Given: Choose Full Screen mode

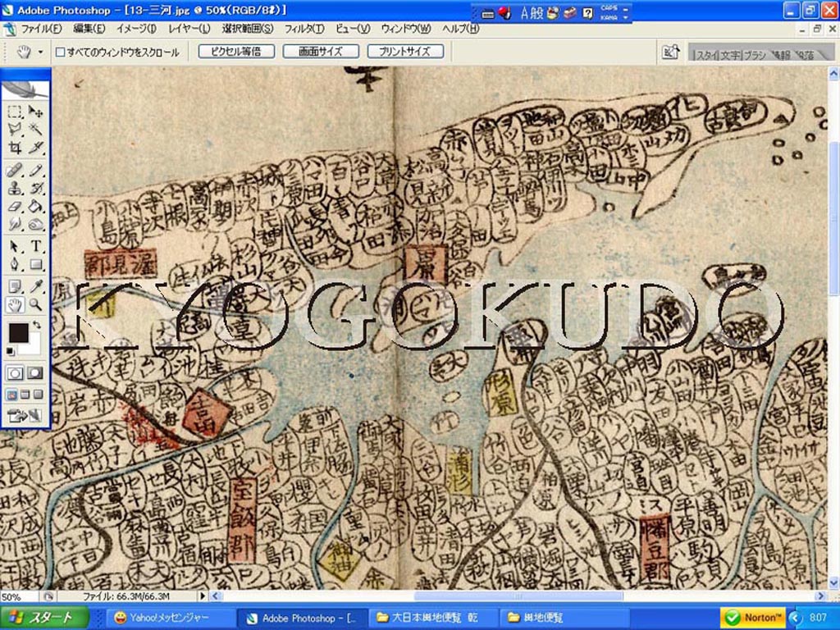Looking at the screenshot, I should (x=38, y=395).
